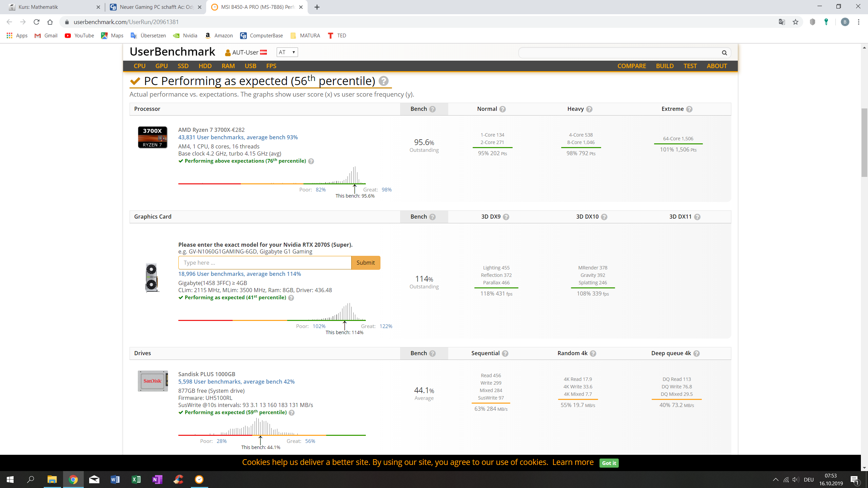This screenshot has height=488, width=868.
Task: Open Excel from the Windows taskbar
Action: tap(136, 480)
